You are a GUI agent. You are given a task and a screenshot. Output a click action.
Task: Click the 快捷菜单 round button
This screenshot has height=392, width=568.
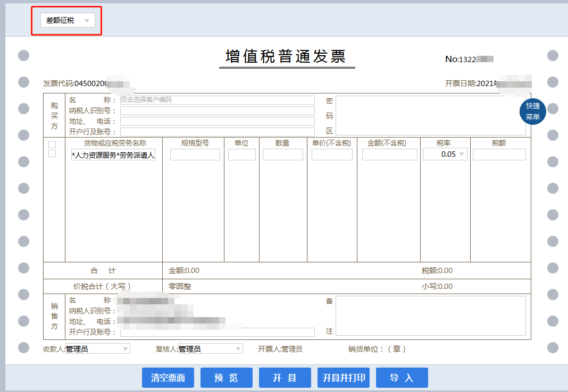click(532, 111)
